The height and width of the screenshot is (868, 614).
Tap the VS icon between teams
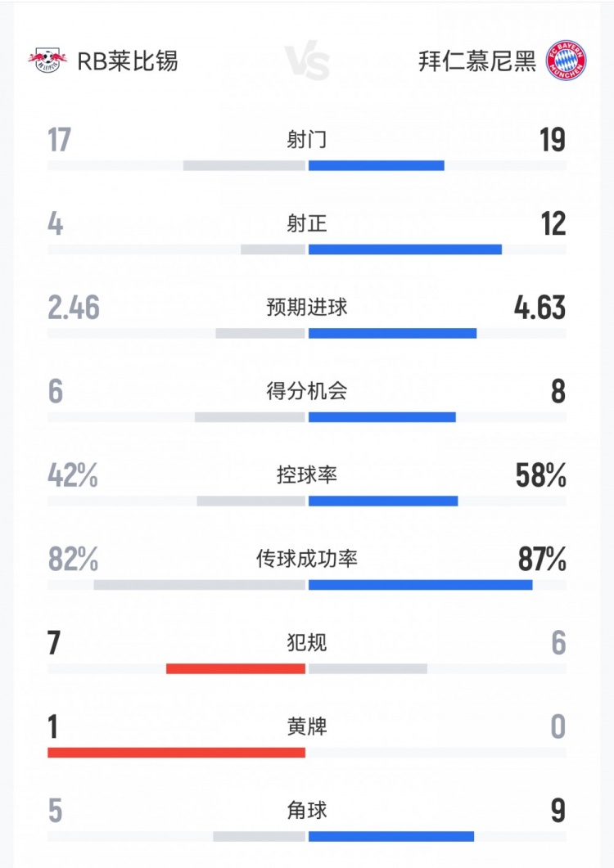coord(307,62)
